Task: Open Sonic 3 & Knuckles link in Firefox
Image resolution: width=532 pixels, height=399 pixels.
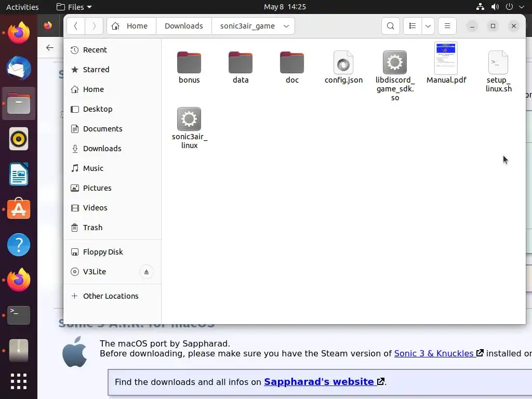Action: click(438, 353)
